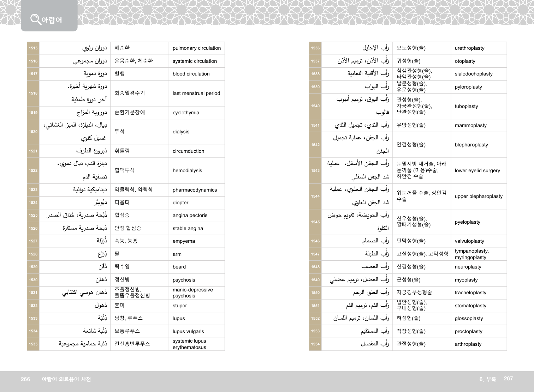Click the 'pulmonary circulation' cell
The height and width of the screenshot is (392, 534).
(196, 48)
